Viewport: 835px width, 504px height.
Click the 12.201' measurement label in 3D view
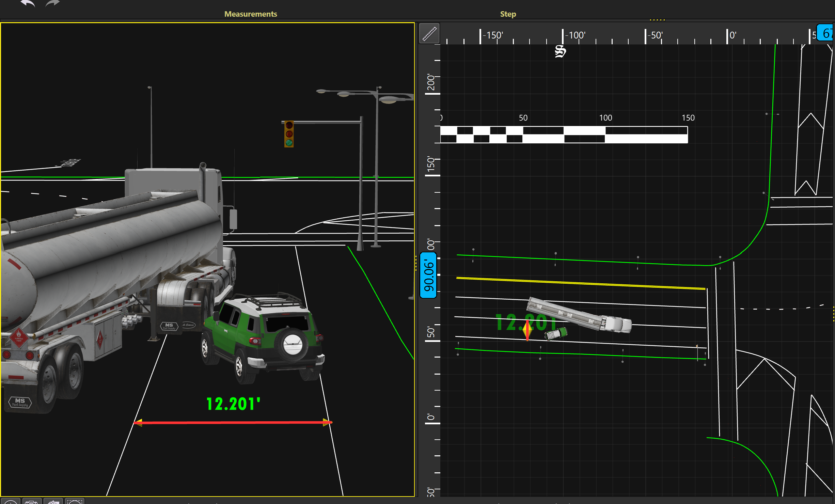pos(233,404)
